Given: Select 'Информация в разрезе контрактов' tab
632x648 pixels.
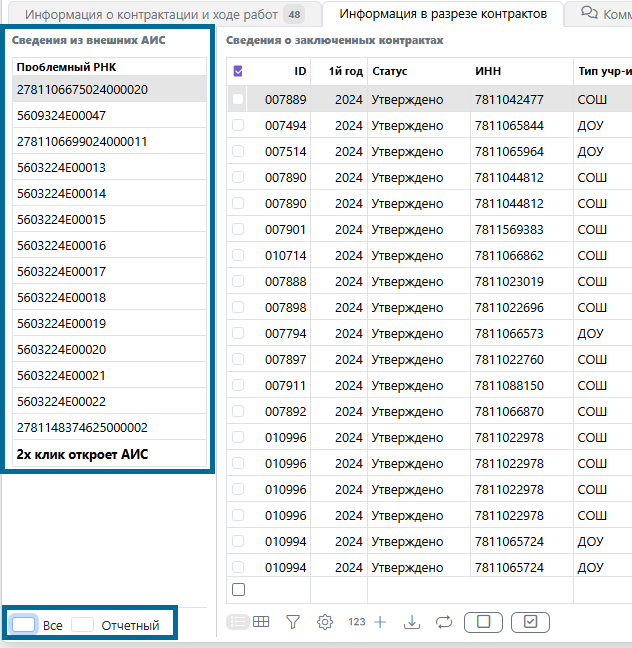Looking at the screenshot, I should pos(442,14).
